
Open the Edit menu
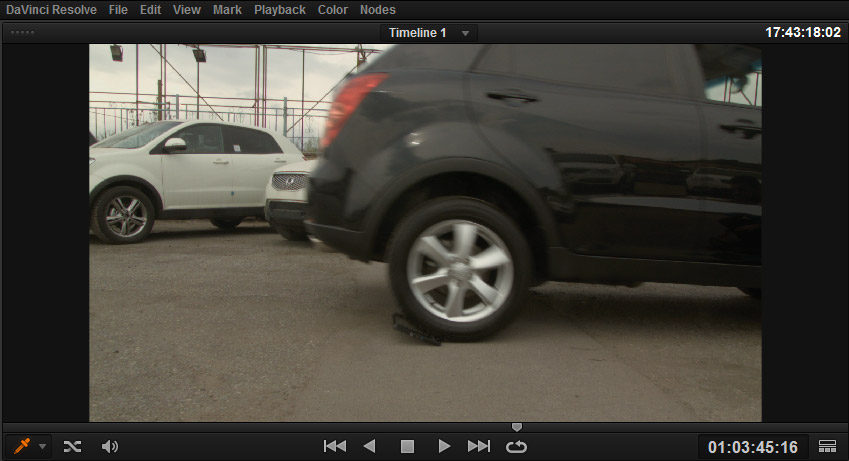[x=150, y=10]
